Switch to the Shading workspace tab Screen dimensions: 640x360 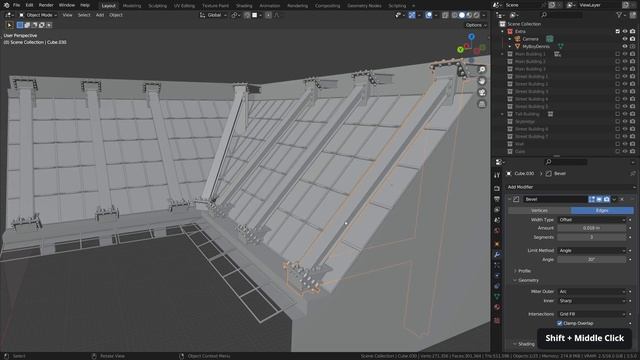pos(244,6)
